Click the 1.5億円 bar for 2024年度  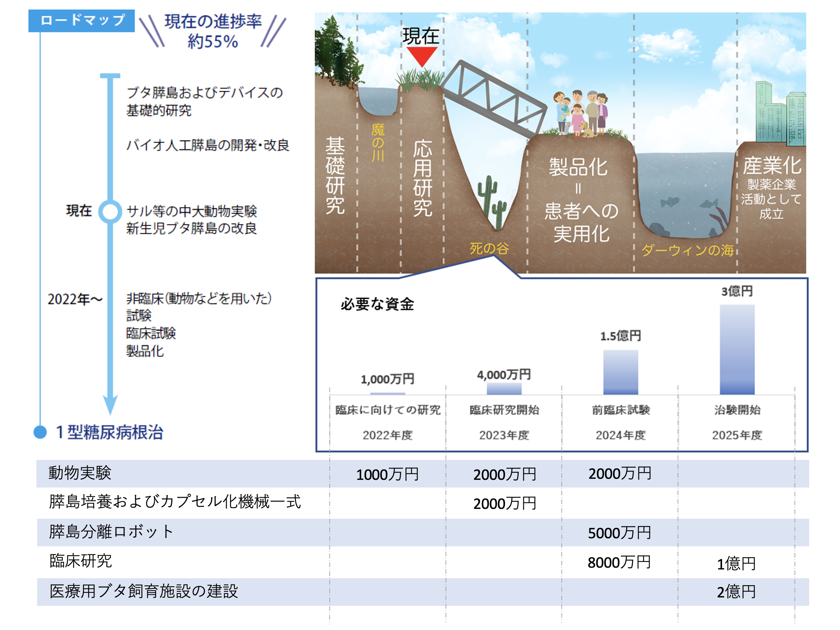point(621,372)
